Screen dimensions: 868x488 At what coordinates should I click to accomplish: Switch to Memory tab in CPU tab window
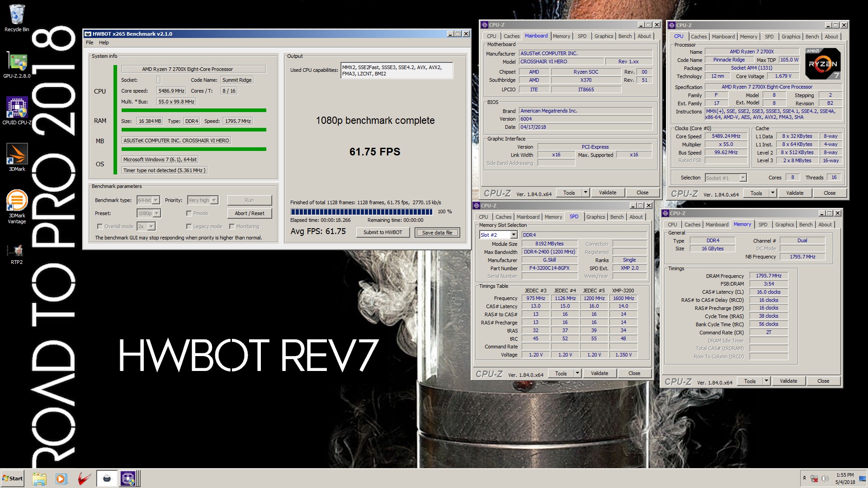(748, 37)
